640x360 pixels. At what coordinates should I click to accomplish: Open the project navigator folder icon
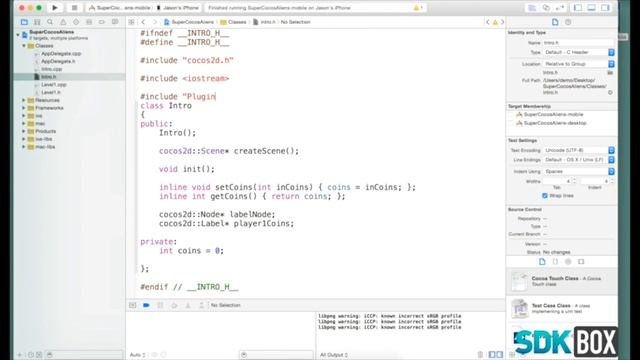coord(24,22)
